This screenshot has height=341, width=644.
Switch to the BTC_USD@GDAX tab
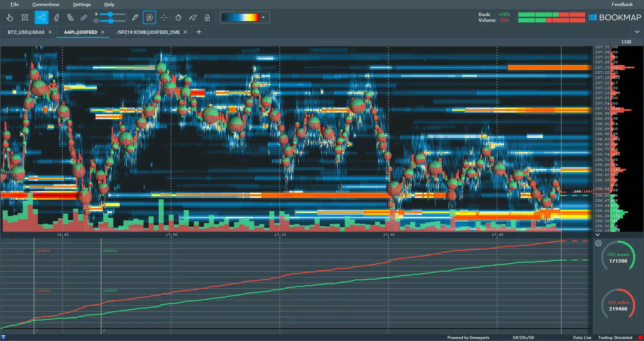(x=26, y=32)
